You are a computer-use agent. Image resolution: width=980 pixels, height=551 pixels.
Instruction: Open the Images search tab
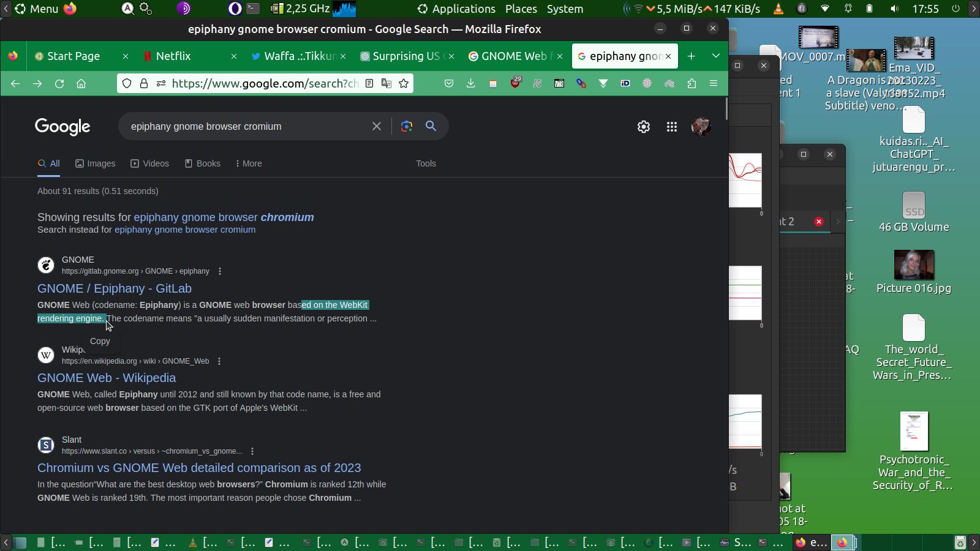coord(96,163)
